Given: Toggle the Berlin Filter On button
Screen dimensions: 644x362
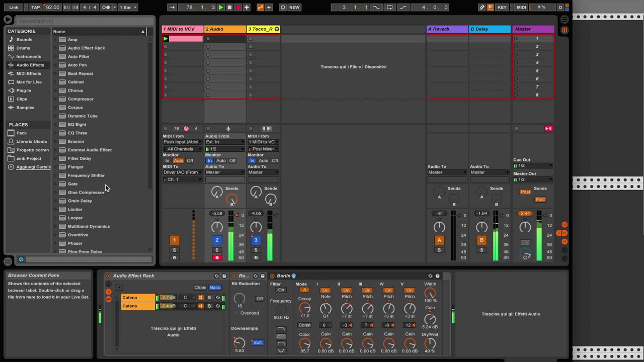Looking at the screenshot, I should [x=281, y=290].
